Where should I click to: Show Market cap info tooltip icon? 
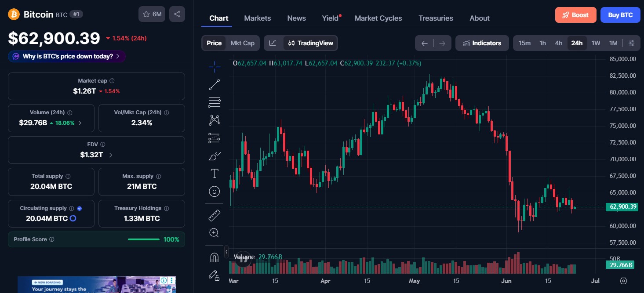coord(112,81)
